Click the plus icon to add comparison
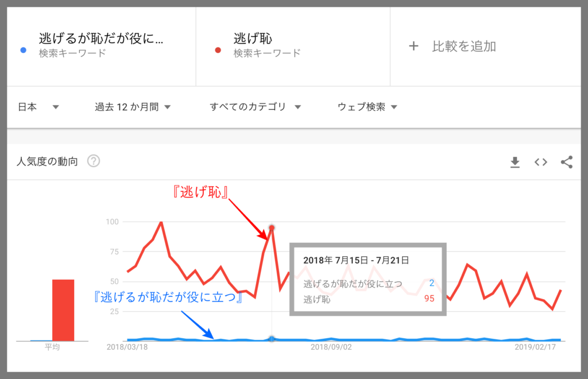The image size is (588, 379). click(x=413, y=47)
